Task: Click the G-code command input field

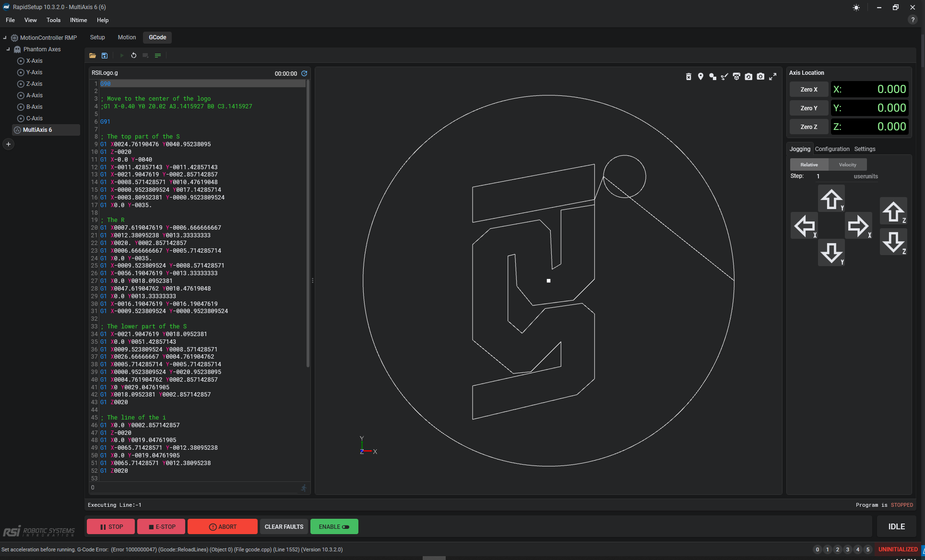Action: coord(194,488)
